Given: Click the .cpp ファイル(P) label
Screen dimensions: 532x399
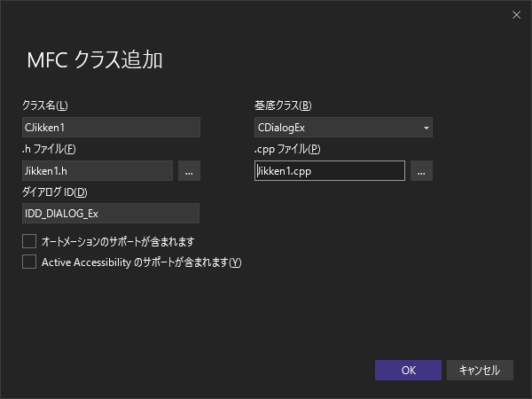Looking at the screenshot, I should pyautogui.click(x=287, y=149).
